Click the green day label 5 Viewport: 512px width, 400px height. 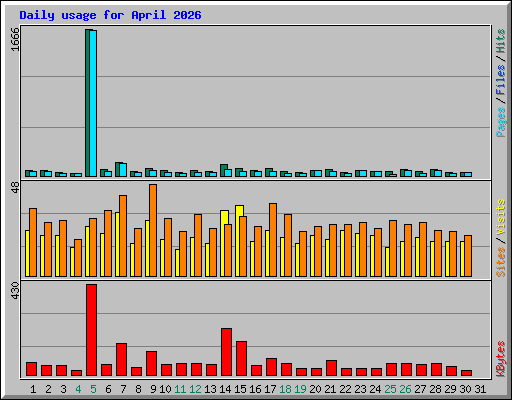tap(93, 389)
